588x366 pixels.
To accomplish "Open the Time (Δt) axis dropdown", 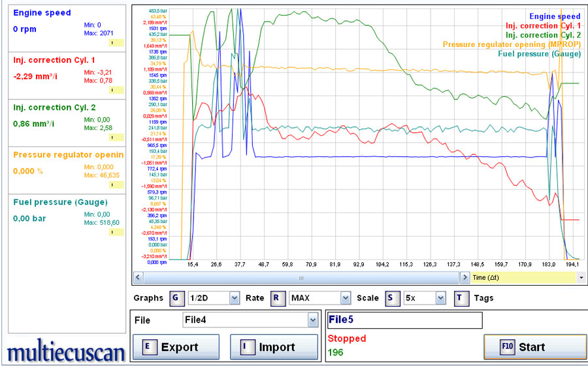I will pos(581,278).
